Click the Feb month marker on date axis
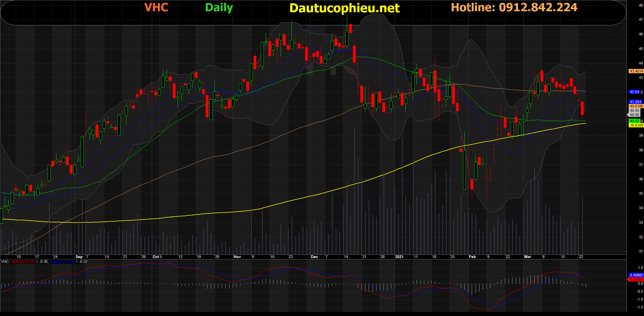 472,257
